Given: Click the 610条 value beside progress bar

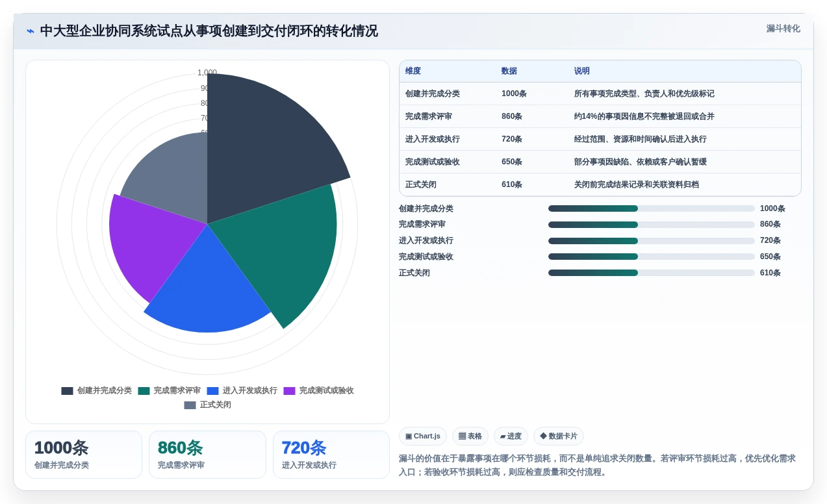Looking at the screenshot, I should [770, 273].
